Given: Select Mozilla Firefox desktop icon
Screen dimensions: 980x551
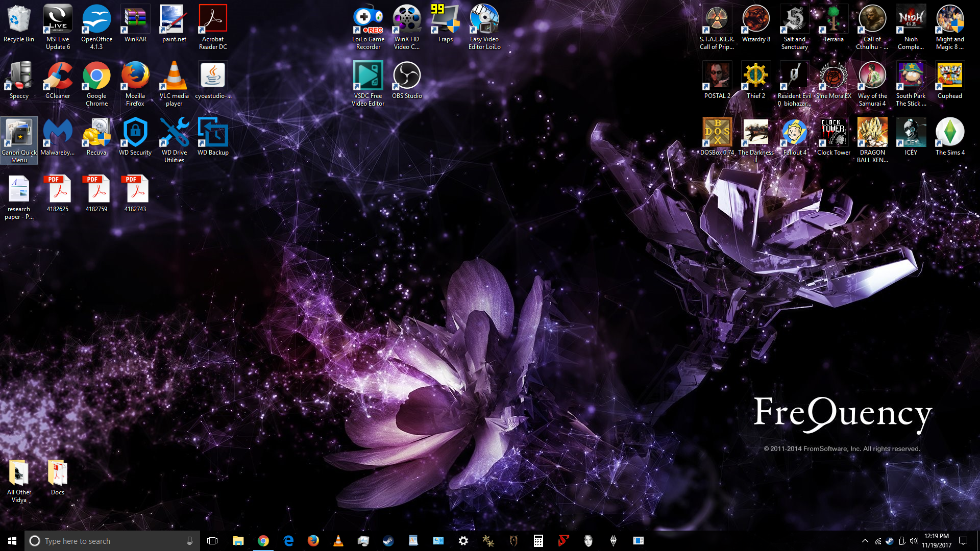Looking at the screenshot, I should [135, 84].
